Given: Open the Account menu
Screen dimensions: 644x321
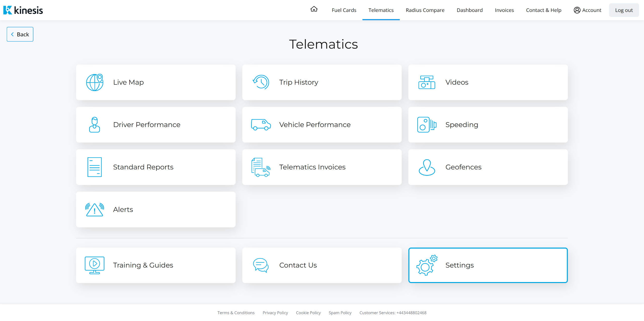Looking at the screenshot, I should coord(587,10).
